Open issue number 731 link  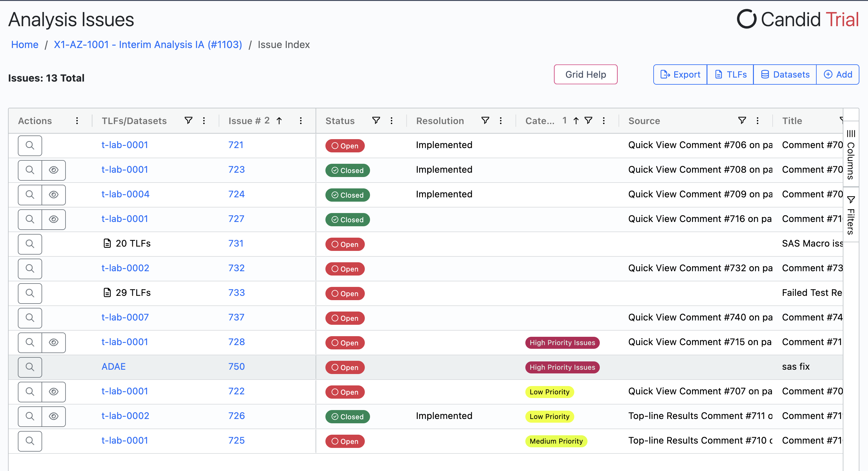pyautogui.click(x=236, y=244)
